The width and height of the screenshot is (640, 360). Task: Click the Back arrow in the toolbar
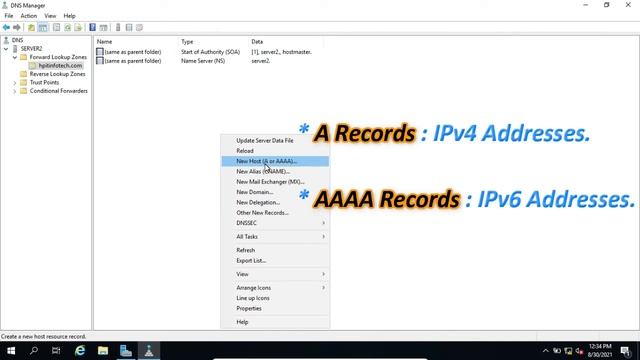point(6,27)
